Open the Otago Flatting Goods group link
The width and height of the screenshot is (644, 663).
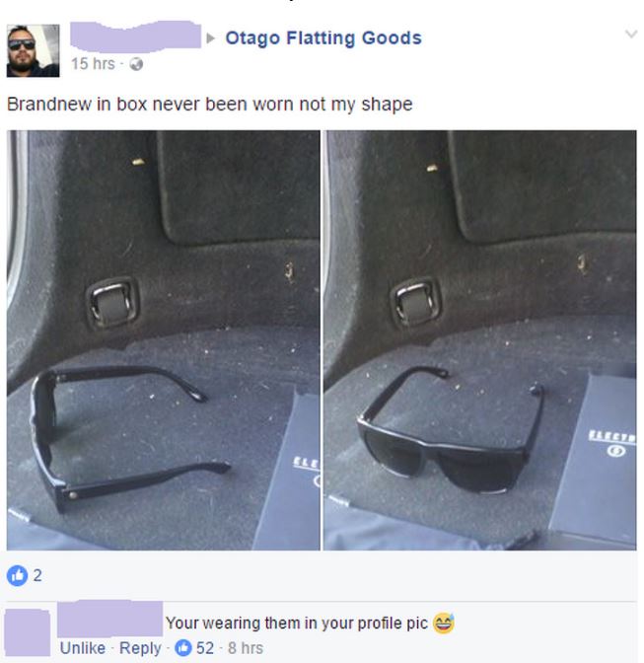point(323,38)
